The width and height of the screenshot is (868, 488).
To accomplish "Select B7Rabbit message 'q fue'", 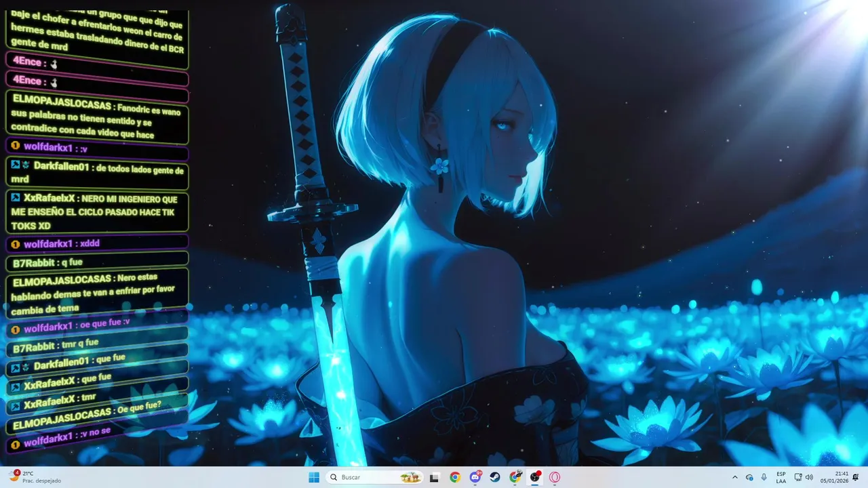I will click(x=97, y=260).
